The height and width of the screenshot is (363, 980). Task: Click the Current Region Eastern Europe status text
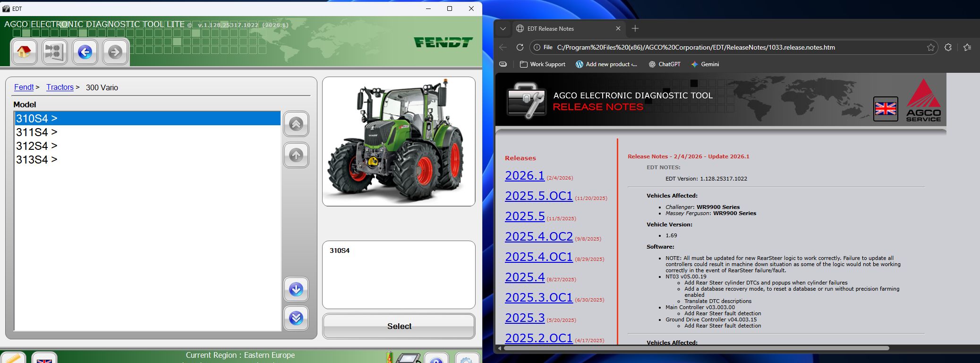tap(240, 355)
